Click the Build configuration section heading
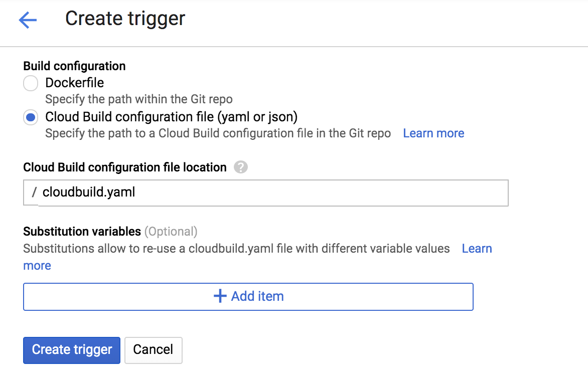 pos(74,66)
